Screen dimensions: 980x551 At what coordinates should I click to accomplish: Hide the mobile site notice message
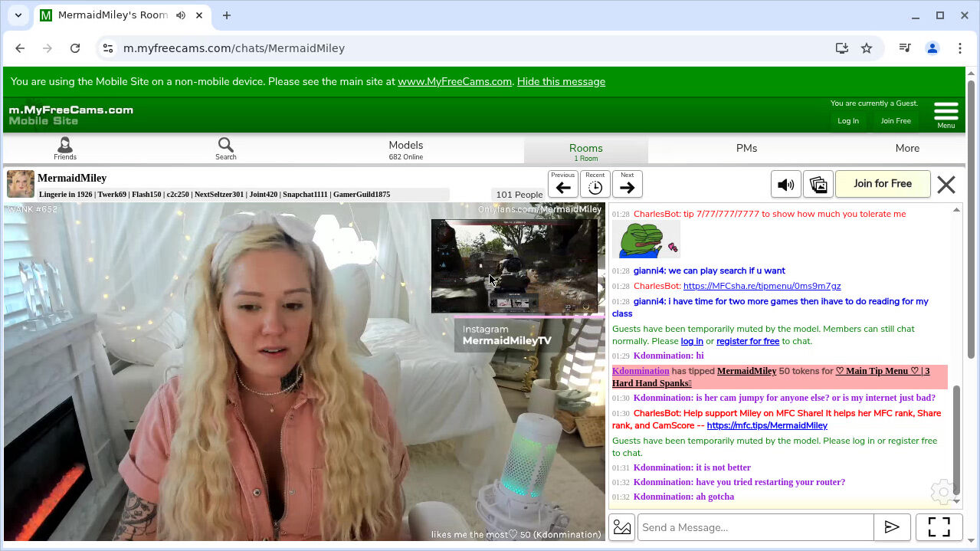pyautogui.click(x=561, y=81)
